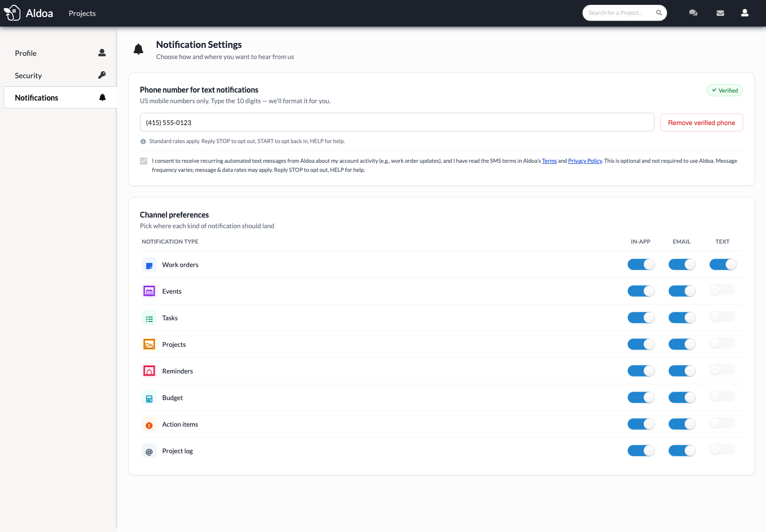The height and width of the screenshot is (532, 766).
Task: Open the Terms link
Action: pyautogui.click(x=549, y=161)
